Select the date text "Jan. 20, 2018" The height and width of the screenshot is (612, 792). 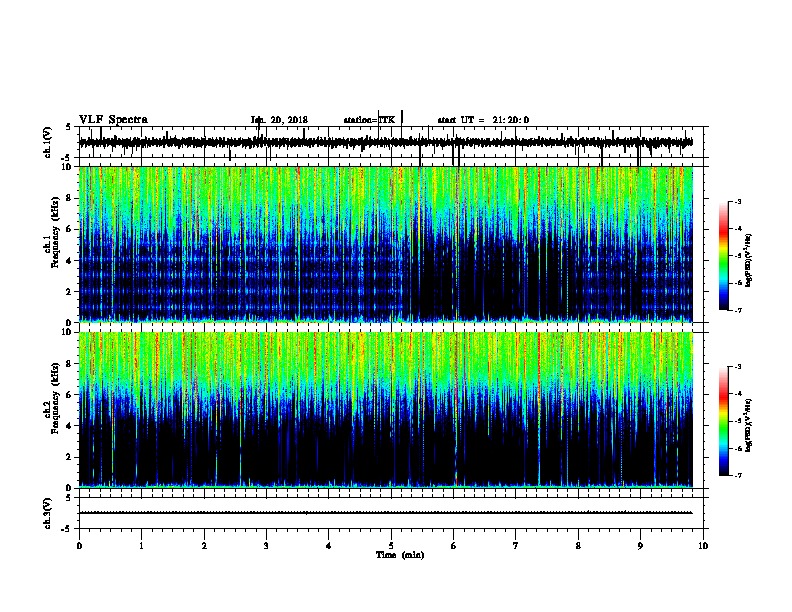279,120
